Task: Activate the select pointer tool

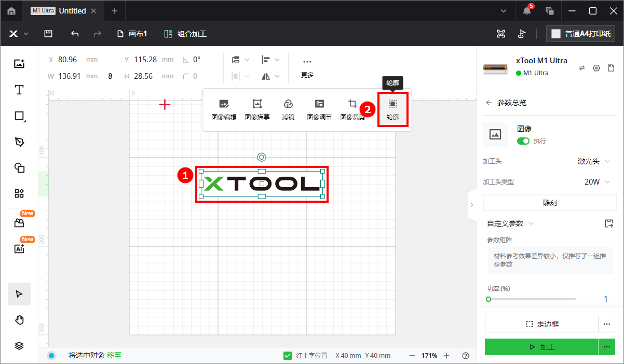Action: pos(19,294)
